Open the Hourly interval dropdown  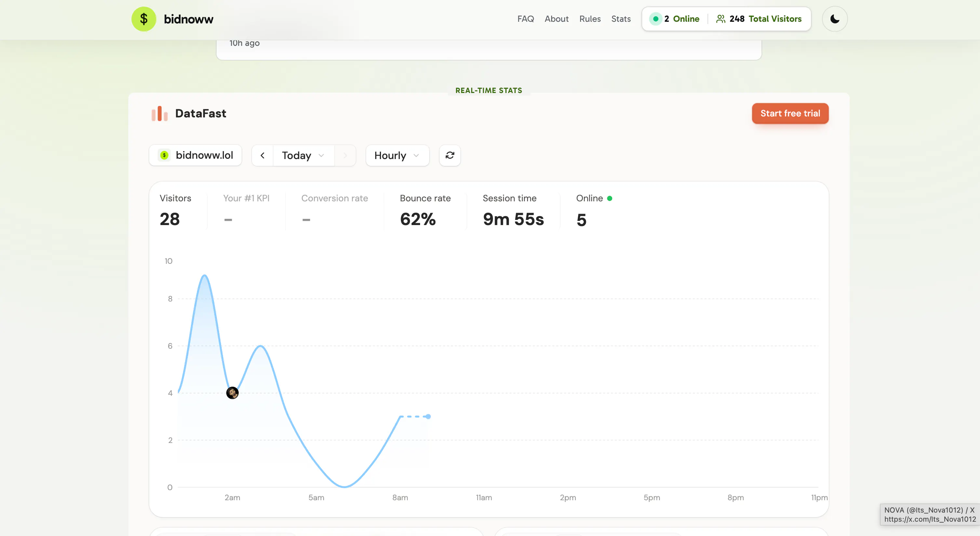[x=397, y=155]
